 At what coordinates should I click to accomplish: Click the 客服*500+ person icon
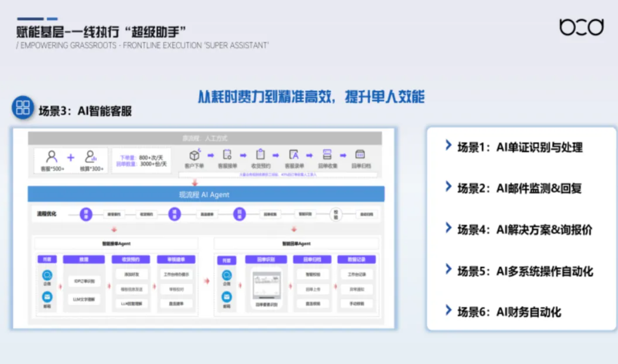[x=52, y=157]
